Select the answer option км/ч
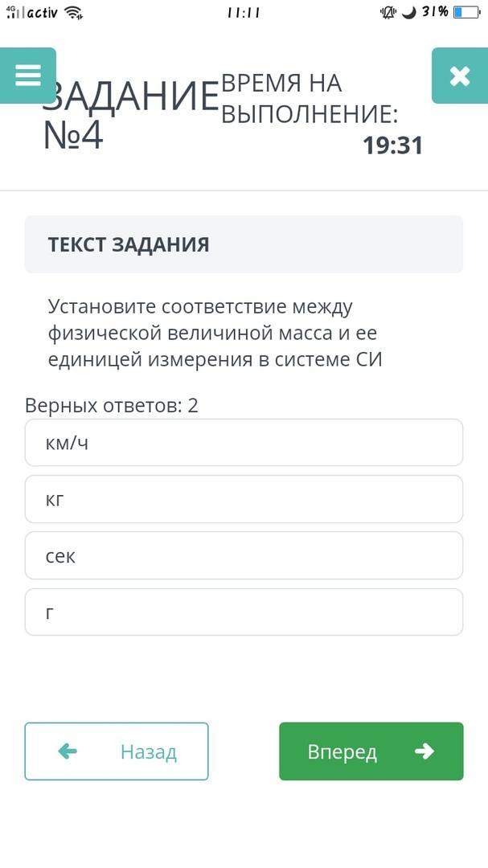Screen dimensions: 488x868 pos(244,442)
